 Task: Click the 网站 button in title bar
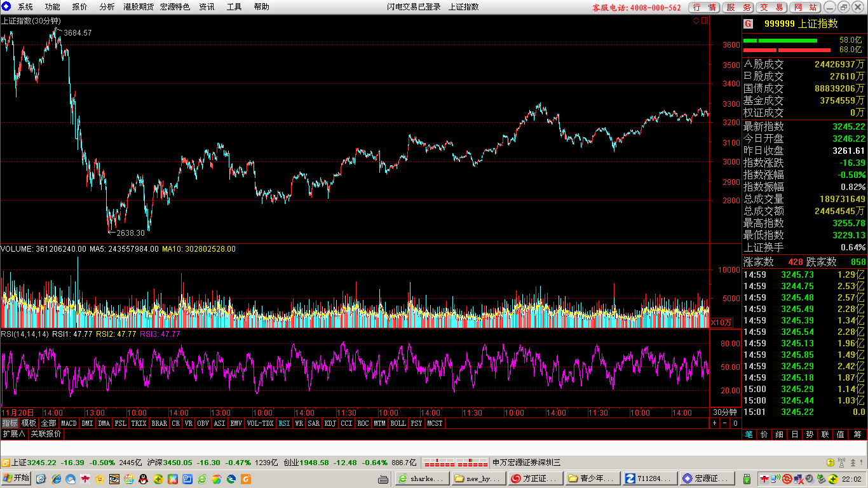(806, 7)
